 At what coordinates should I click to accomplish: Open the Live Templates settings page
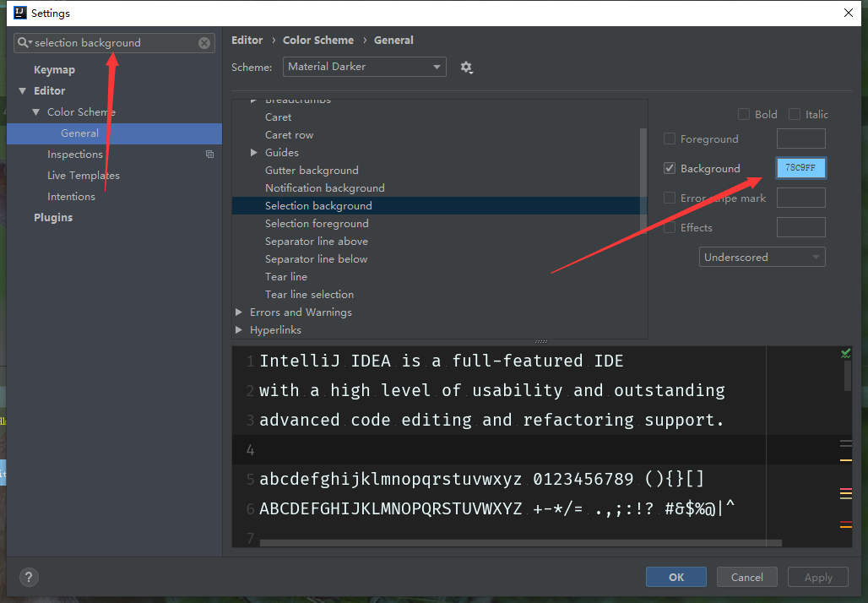[84, 176]
